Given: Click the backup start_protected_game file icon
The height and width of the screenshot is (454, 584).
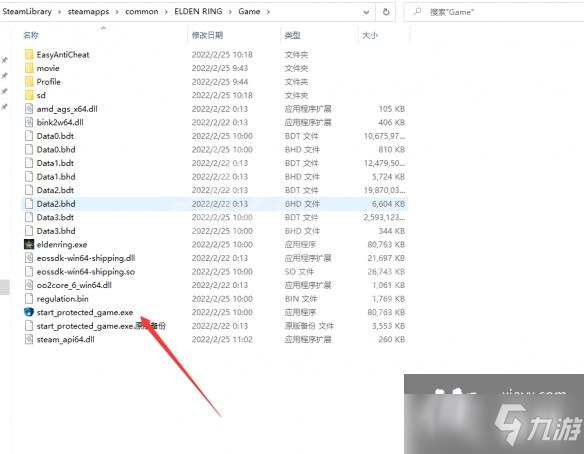Looking at the screenshot, I should [x=29, y=326].
